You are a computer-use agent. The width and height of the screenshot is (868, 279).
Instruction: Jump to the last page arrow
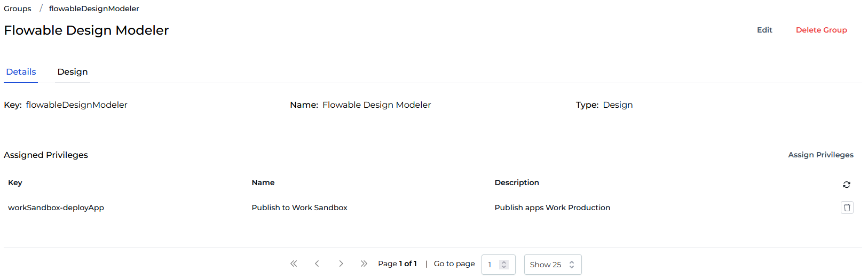pos(364,264)
